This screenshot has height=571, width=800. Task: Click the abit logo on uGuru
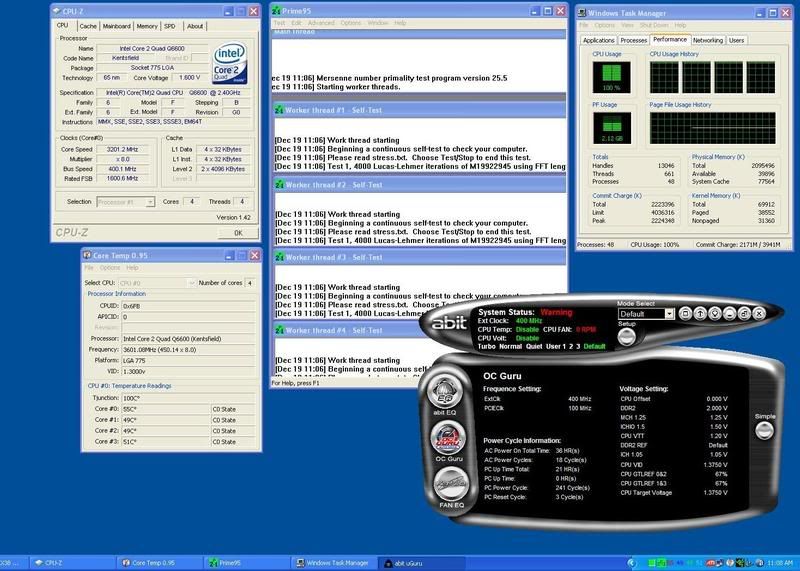click(x=449, y=322)
